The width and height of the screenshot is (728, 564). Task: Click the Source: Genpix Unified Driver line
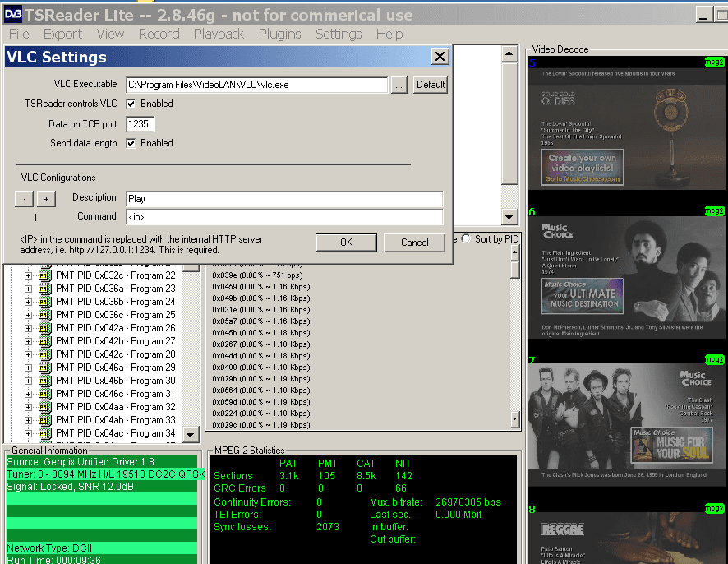pyautogui.click(x=102, y=462)
